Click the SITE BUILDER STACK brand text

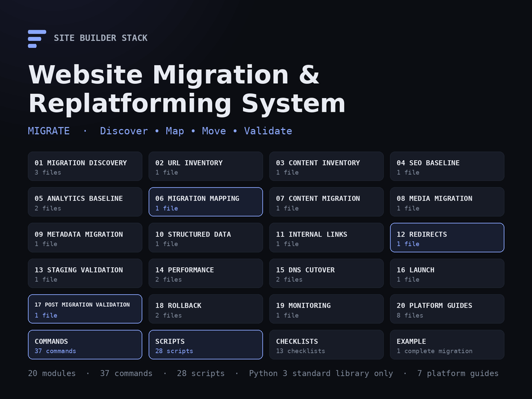tap(100, 38)
